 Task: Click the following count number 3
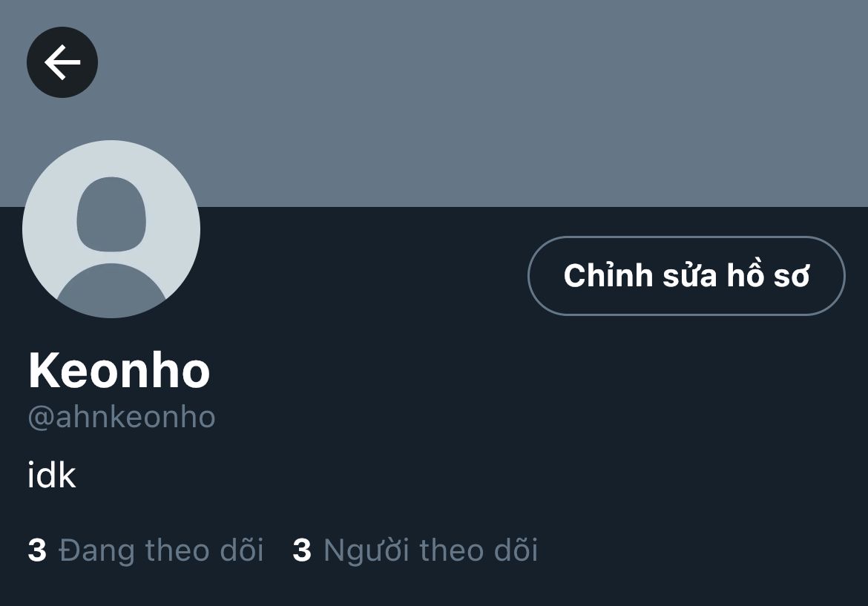pyautogui.click(x=37, y=550)
